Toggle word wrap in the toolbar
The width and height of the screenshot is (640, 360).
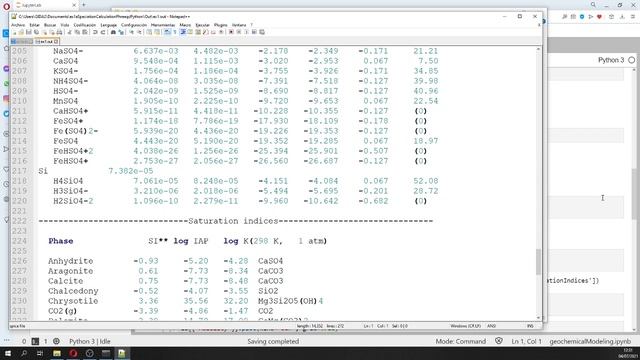(x=167, y=32)
